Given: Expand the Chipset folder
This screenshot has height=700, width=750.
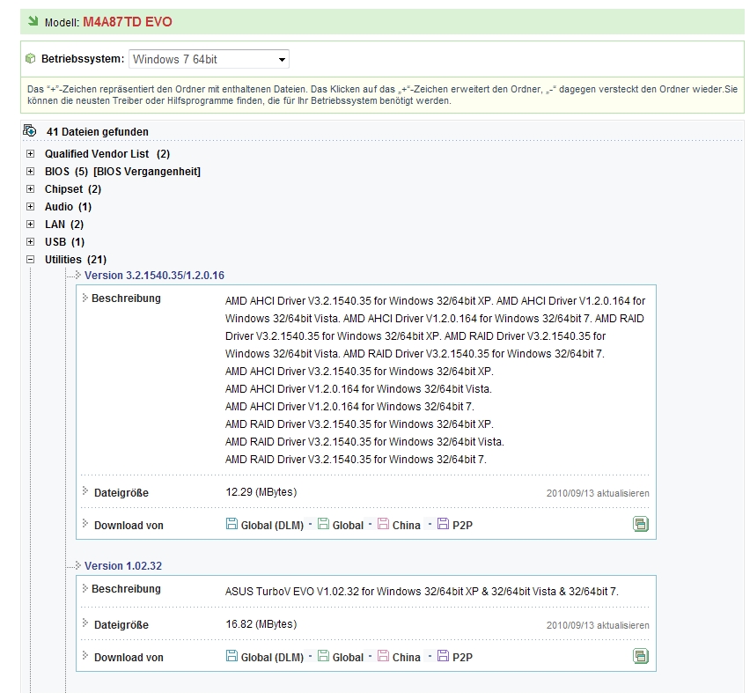Looking at the screenshot, I should point(31,189).
